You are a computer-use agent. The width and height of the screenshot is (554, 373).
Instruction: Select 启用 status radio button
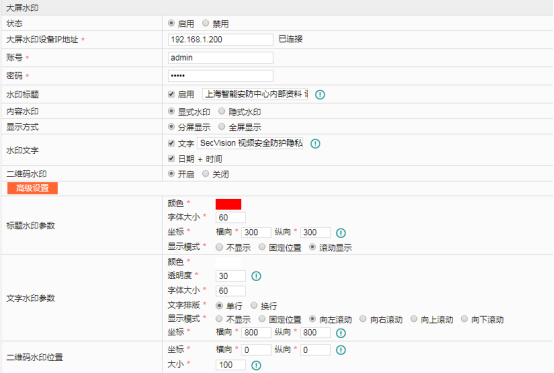171,23
